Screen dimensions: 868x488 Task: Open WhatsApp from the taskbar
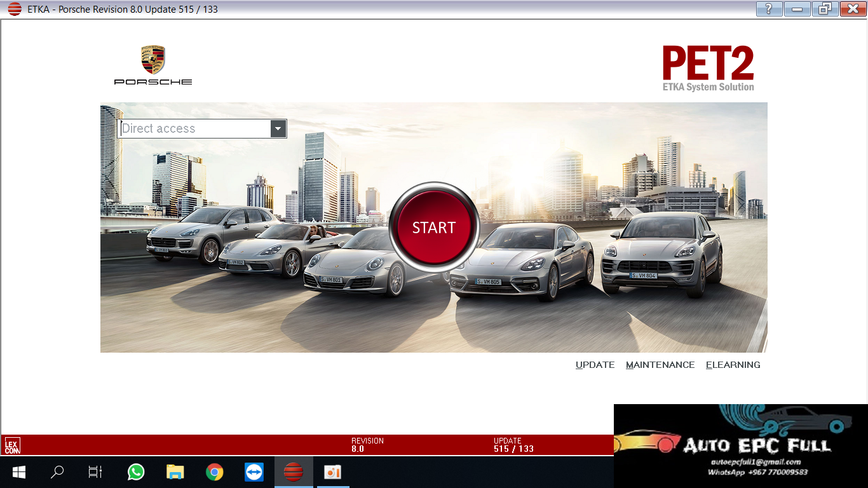[135, 472]
